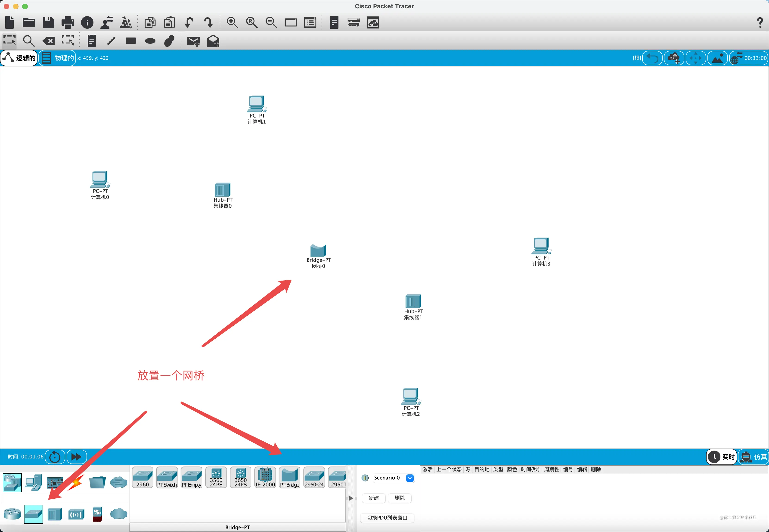Create a new cluster from the blue bar

pyautogui.click(x=674, y=58)
